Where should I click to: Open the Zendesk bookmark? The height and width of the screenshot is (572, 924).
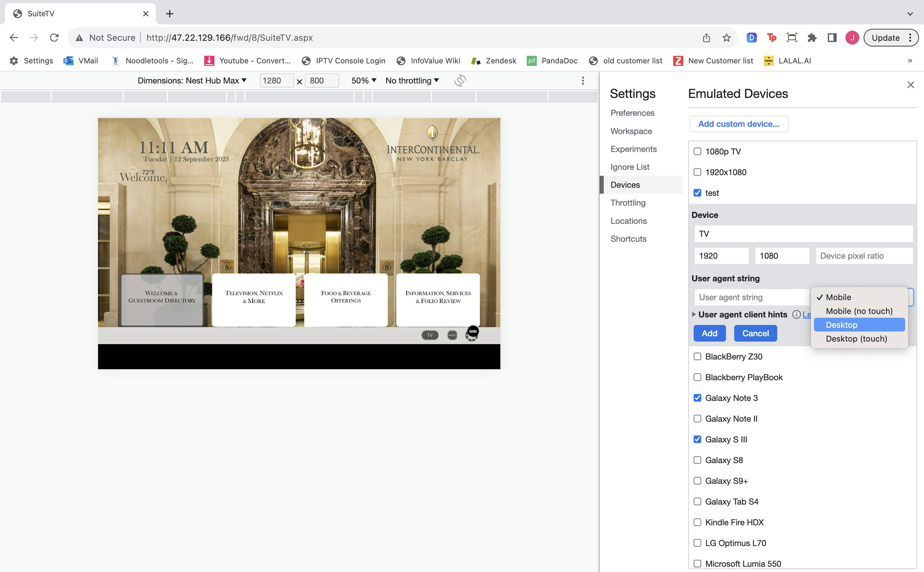pyautogui.click(x=494, y=61)
